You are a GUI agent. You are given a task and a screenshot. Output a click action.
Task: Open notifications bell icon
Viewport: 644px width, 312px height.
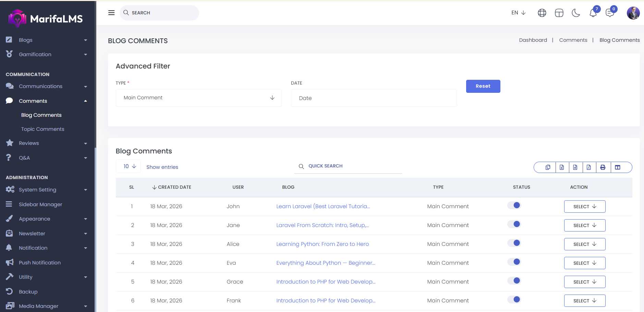593,13
